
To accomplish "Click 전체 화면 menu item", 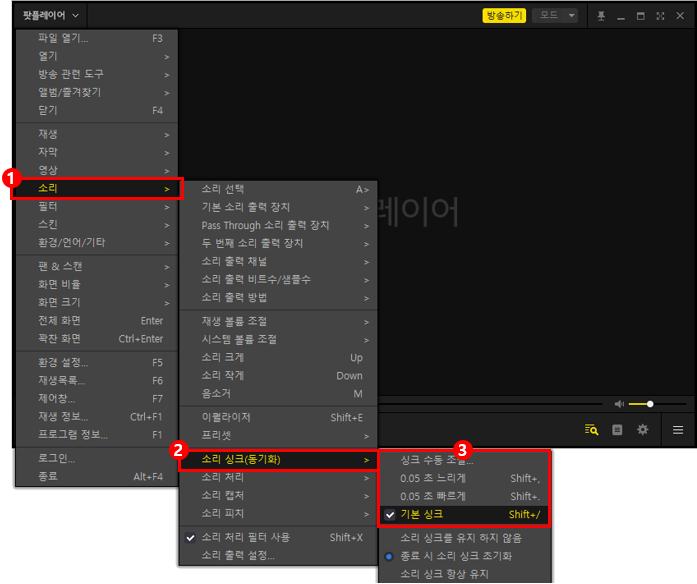I will tap(97, 320).
